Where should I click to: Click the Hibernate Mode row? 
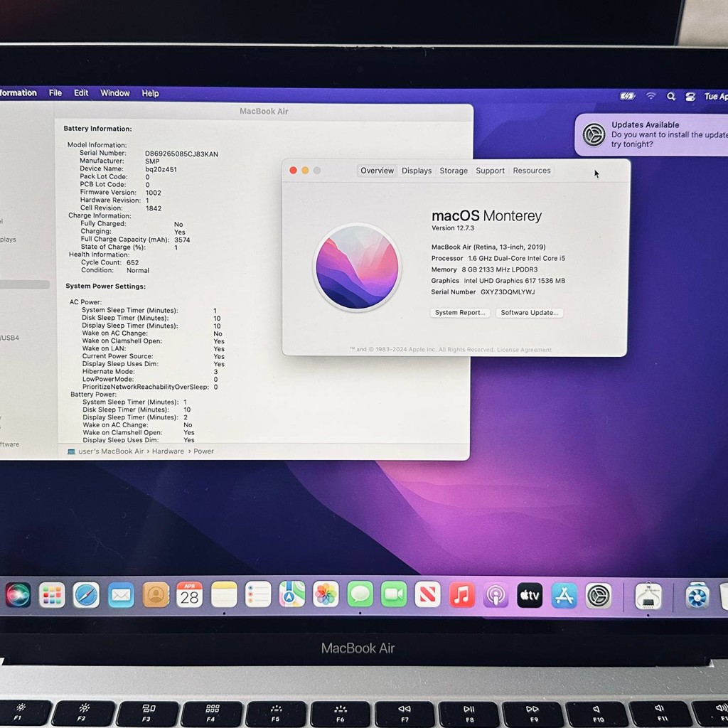[x=150, y=371]
